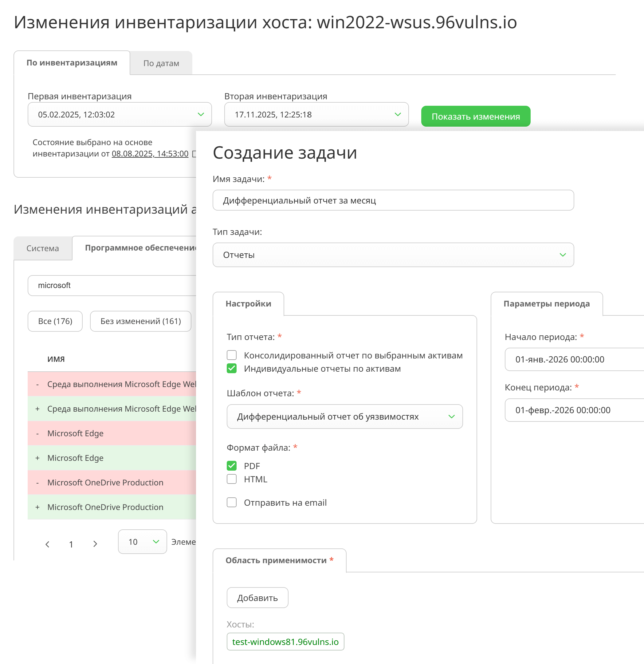The height and width of the screenshot is (664, 644).
Task: Check the HTML file format checkbox
Action: coord(232,479)
